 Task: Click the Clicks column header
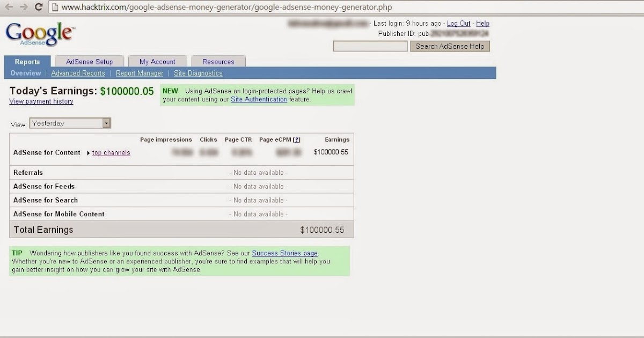tap(208, 139)
